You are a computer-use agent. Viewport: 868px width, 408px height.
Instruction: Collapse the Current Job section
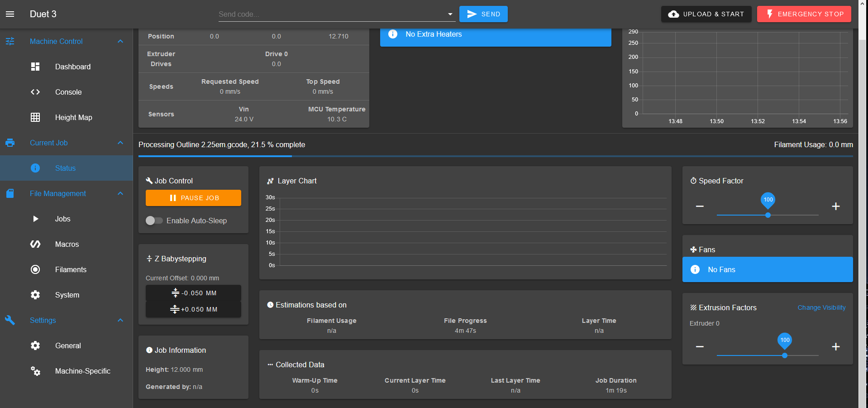point(120,143)
